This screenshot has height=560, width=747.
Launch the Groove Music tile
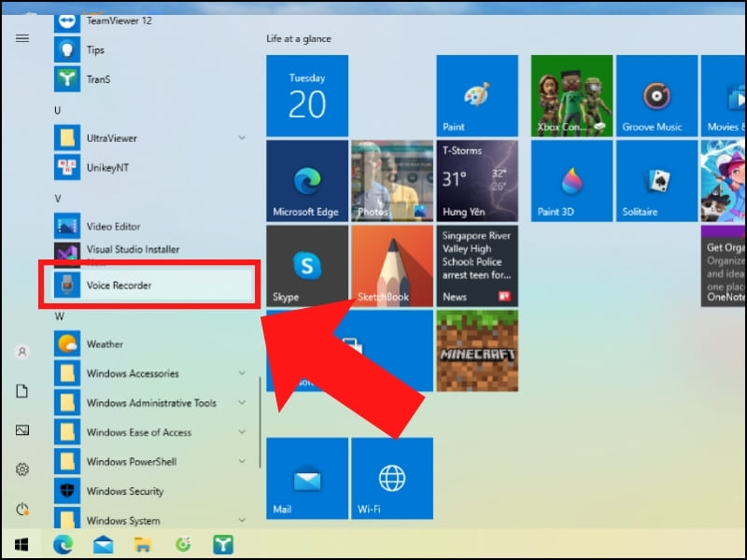point(657,96)
